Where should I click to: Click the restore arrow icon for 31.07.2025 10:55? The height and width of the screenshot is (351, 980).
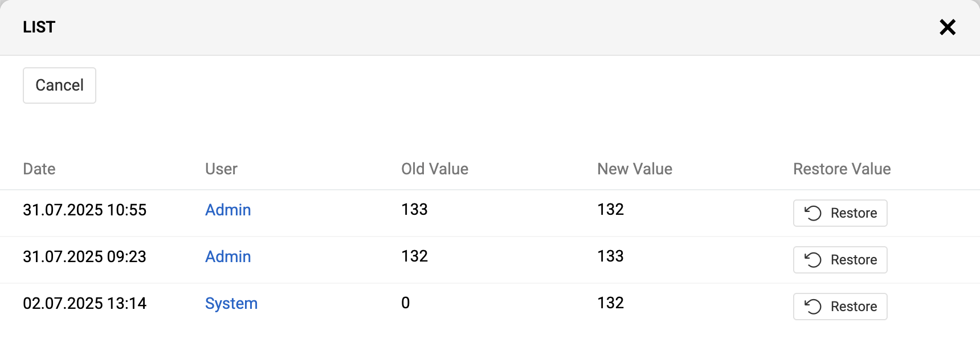tap(812, 213)
